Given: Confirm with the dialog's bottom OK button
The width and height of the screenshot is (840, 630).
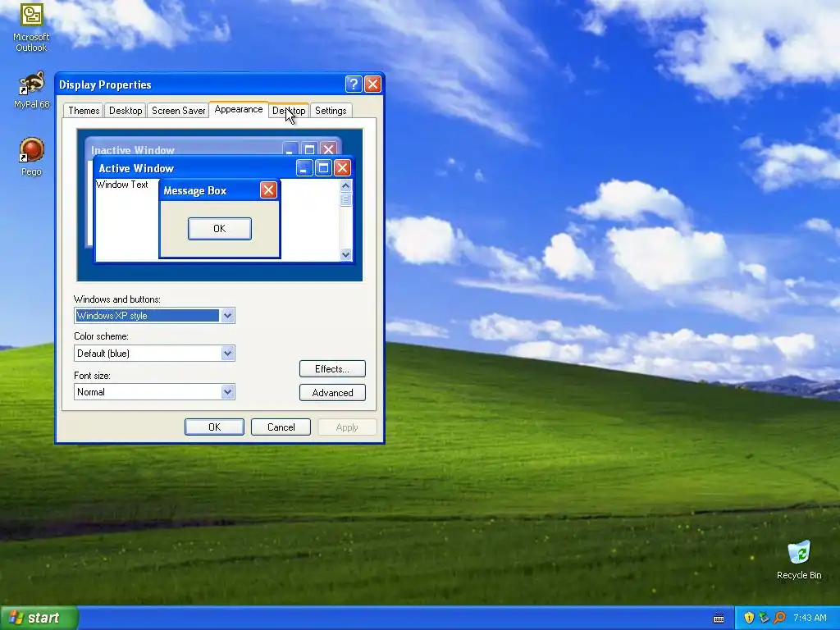Looking at the screenshot, I should (x=214, y=427).
